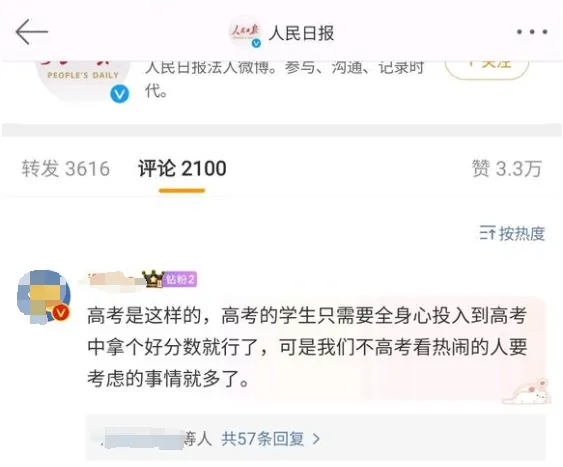Tap the small 人民日报 avatar in header

coord(245,32)
